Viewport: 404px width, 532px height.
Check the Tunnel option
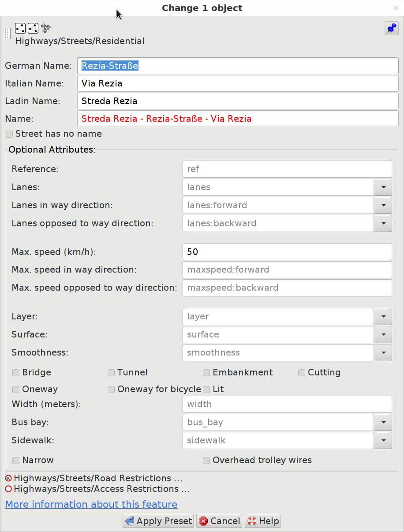click(111, 373)
